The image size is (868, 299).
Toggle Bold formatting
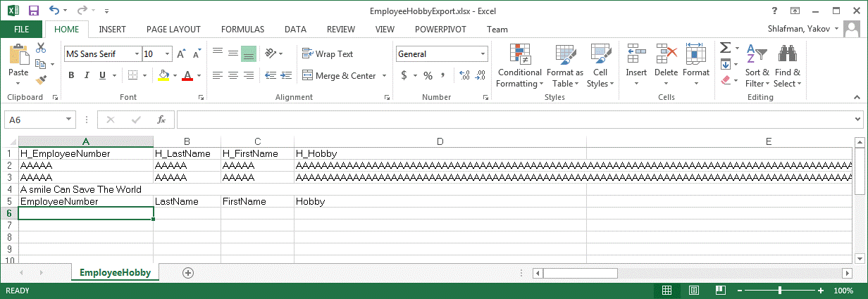[x=71, y=75]
